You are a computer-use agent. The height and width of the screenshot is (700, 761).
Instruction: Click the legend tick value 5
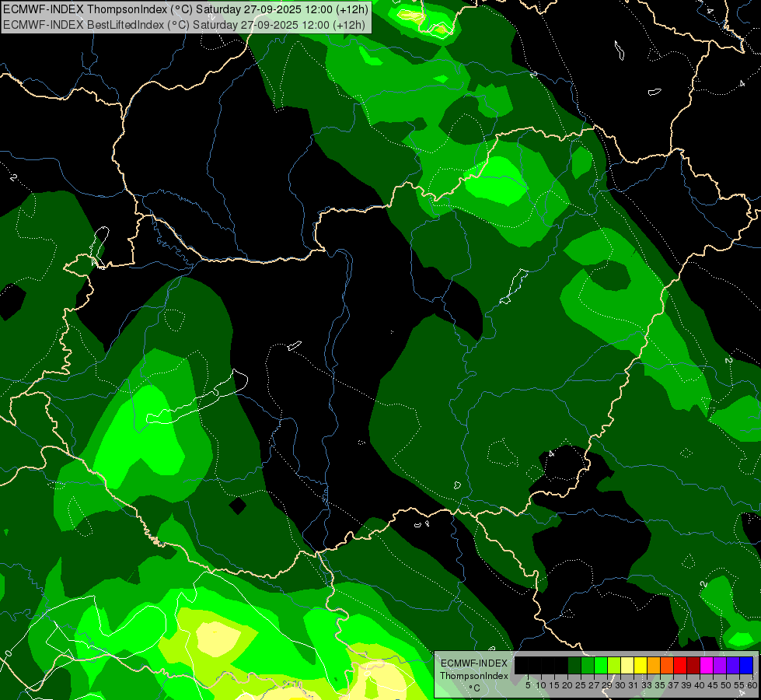528,685
